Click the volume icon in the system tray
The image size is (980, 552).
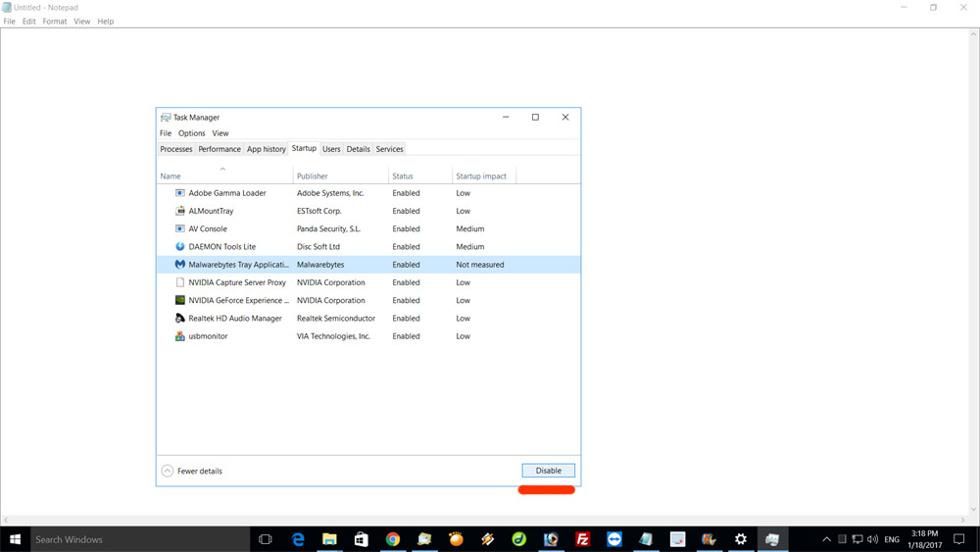click(872, 539)
